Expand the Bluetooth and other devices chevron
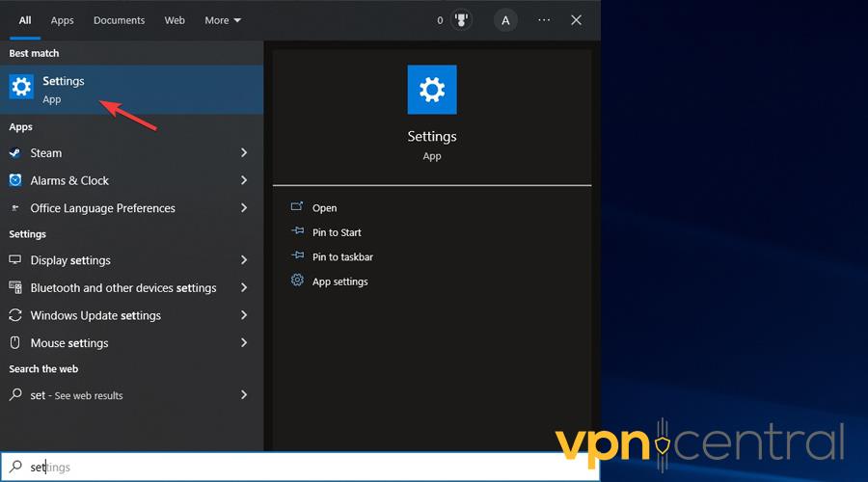 [244, 288]
